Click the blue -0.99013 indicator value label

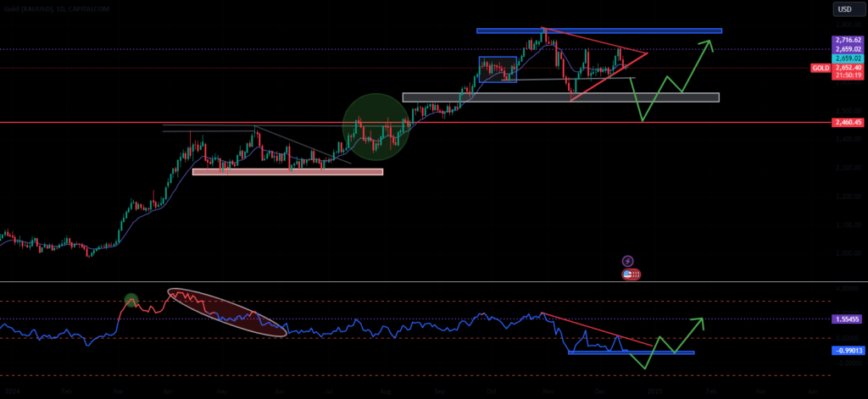[848, 349]
